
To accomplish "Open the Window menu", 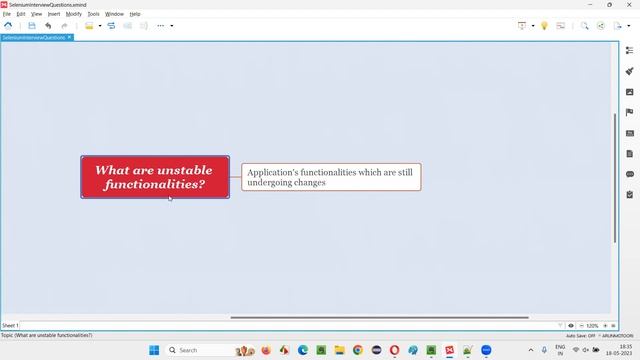I will coord(114,14).
